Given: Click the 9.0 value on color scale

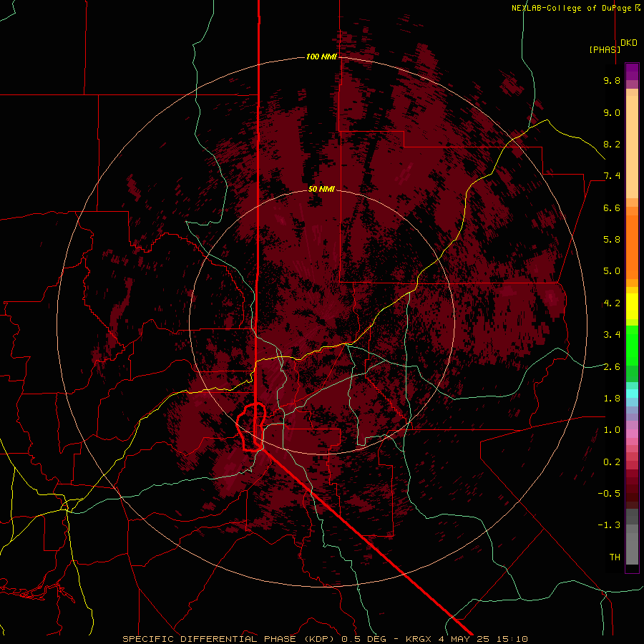Looking at the screenshot, I should [612, 112].
